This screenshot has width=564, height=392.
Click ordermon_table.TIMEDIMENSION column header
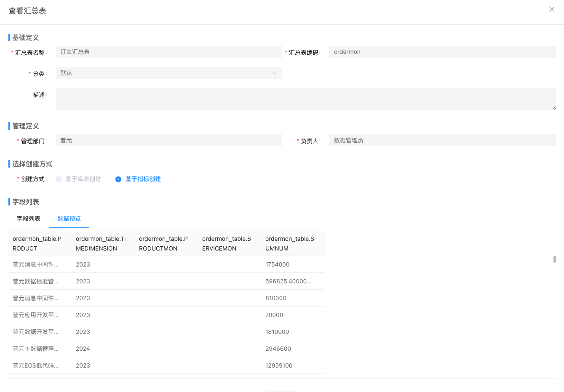tap(101, 243)
